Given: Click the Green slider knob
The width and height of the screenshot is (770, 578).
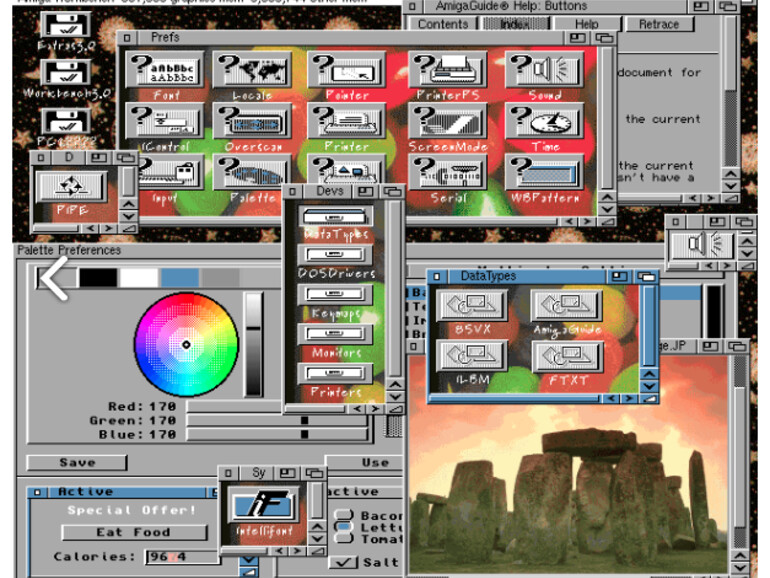Looking at the screenshot, I should (304, 420).
